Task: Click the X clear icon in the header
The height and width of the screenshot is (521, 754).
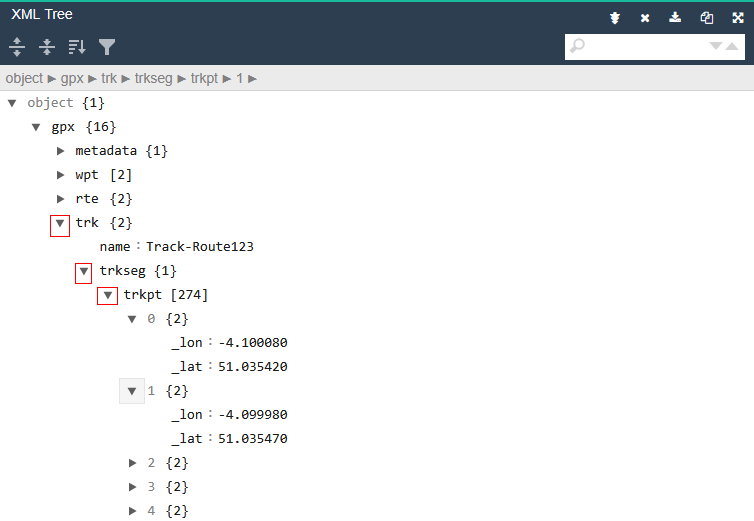Action: point(645,17)
